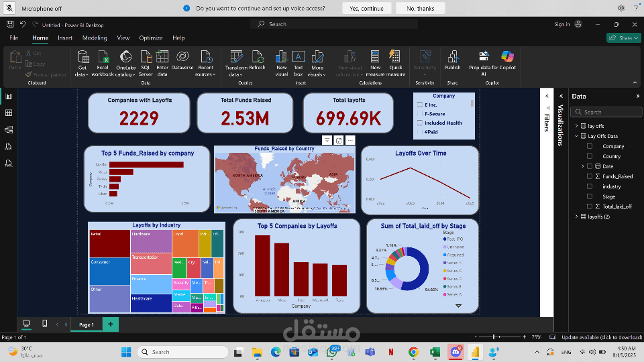Check the Included Health slicer option
Screen dimensions: 644x362
[x=420, y=123]
